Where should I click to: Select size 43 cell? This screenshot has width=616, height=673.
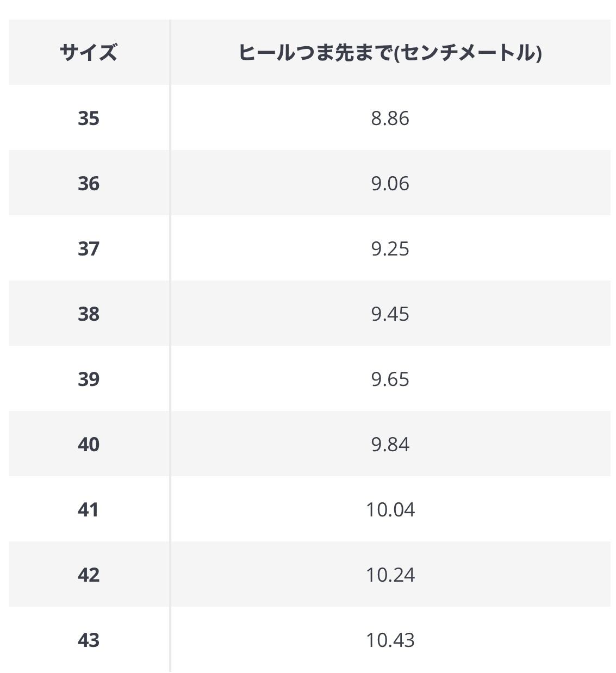[x=89, y=640]
